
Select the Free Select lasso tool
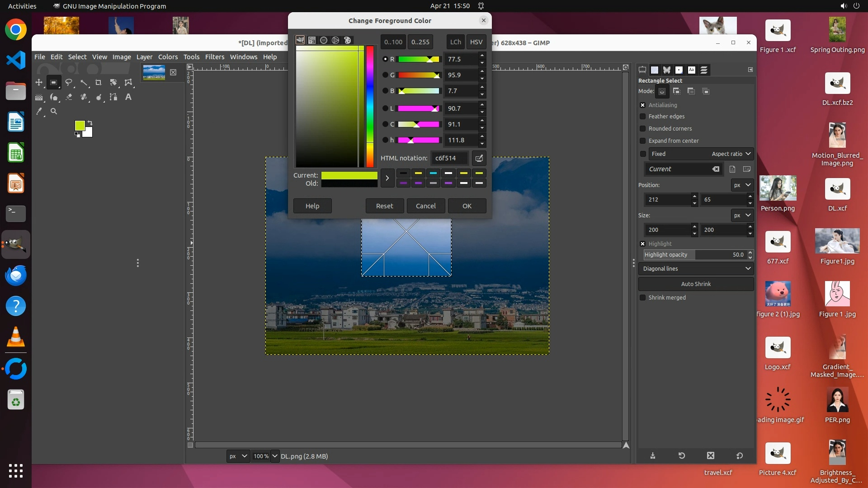[69, 83]
